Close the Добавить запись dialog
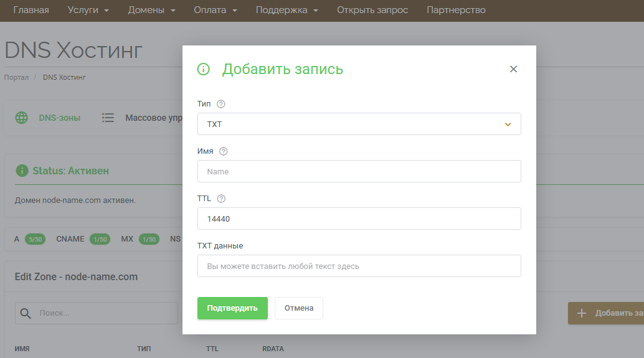The image size is (644, 358). click(513, 69)
